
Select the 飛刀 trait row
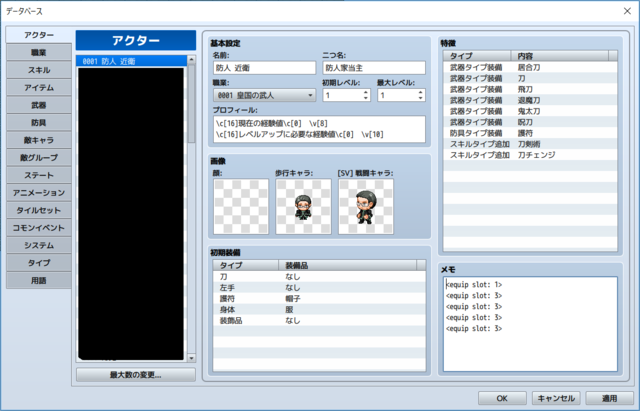click(x=530, y=89)
